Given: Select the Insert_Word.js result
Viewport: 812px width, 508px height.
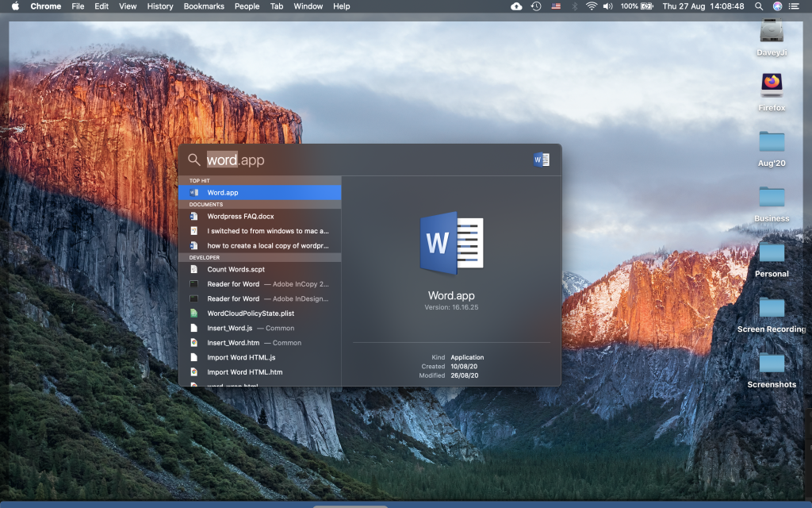Looking at the screenshot, I should [260, 328].
